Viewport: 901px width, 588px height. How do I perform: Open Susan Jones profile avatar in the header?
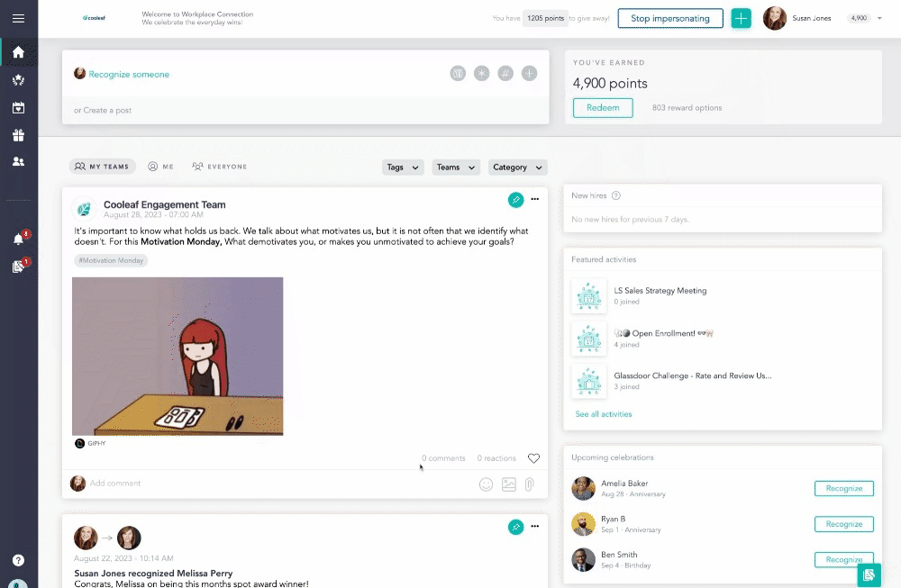pos(774,18)
